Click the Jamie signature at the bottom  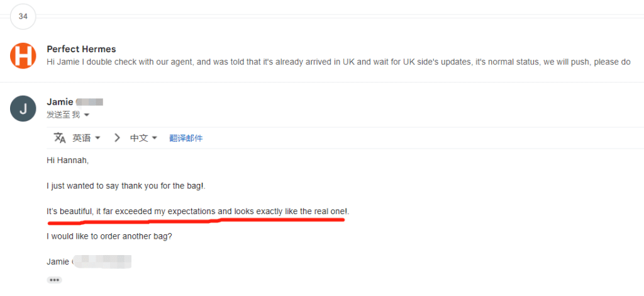[58, 261]
